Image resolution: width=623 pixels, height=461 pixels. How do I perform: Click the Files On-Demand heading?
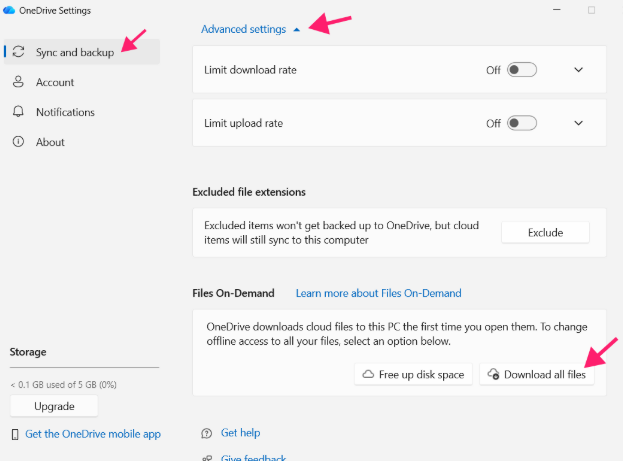234,293
